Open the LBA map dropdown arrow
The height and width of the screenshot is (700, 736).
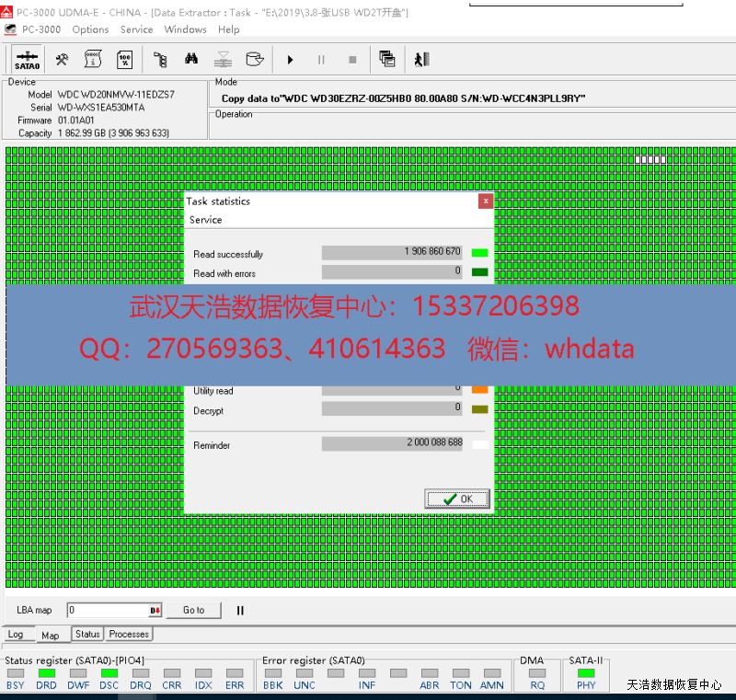coord(155,611)
